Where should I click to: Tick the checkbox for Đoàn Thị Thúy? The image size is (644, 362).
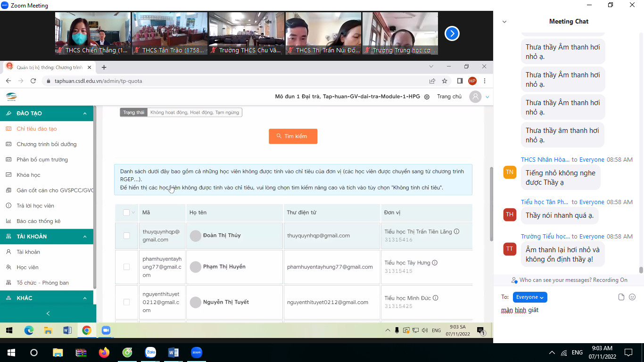(x=126, y=235)
